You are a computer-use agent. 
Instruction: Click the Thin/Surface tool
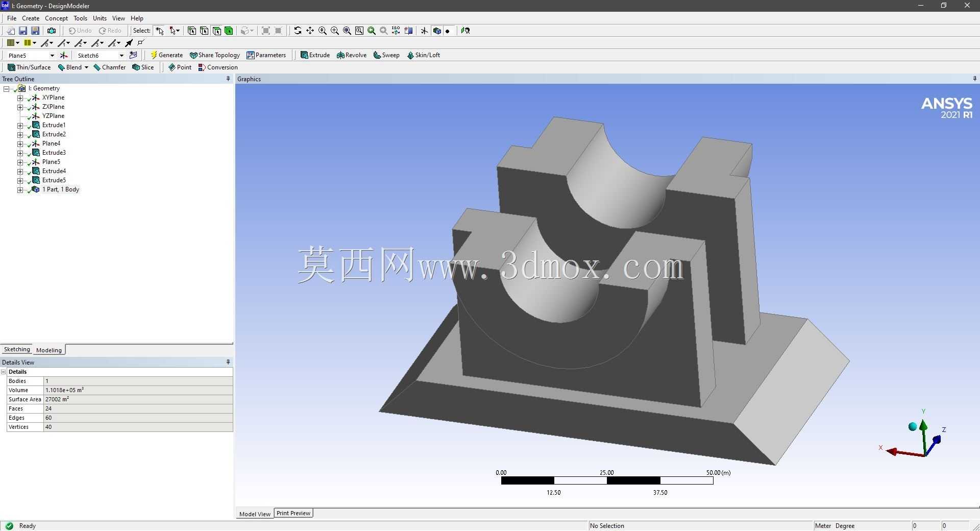(x=29, y=67)
